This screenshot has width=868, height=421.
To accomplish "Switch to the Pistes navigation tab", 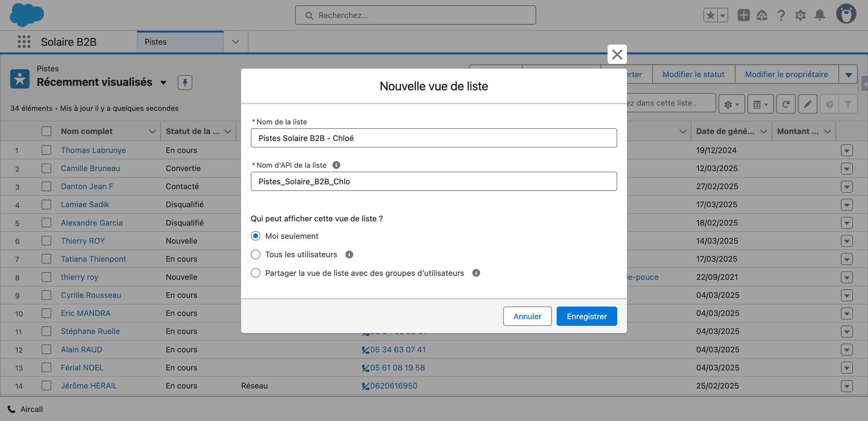I will 180,42.
